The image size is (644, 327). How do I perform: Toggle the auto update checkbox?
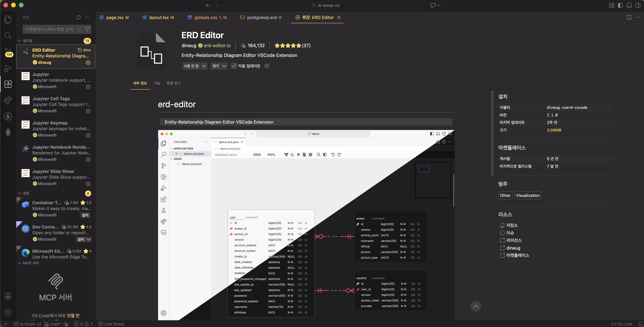[x=234, y=66]
